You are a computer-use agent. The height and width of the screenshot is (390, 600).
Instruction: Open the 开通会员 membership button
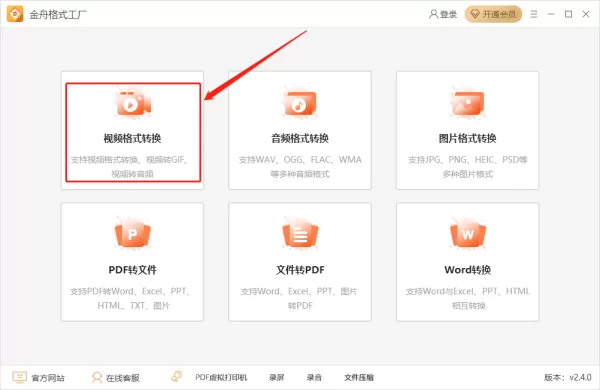[493, 14]
